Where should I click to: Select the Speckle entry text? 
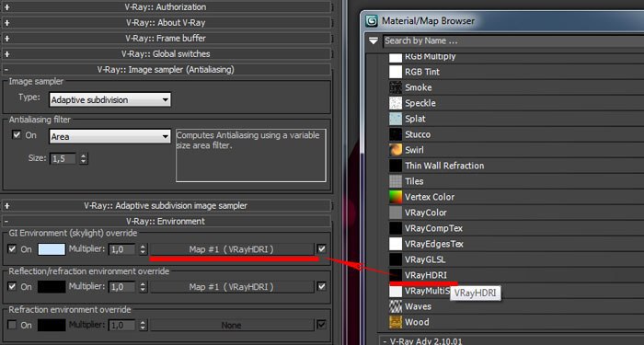tap(420, 103)
